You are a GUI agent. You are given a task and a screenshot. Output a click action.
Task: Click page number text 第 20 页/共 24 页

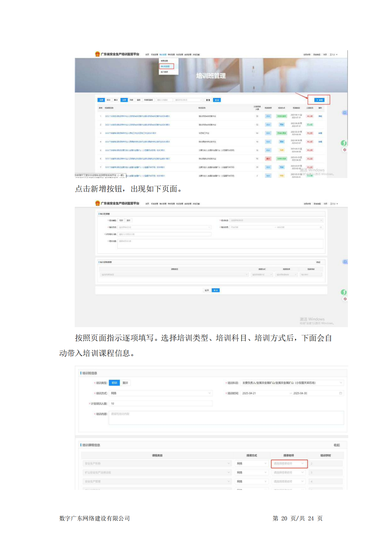(x=298, y=518)
